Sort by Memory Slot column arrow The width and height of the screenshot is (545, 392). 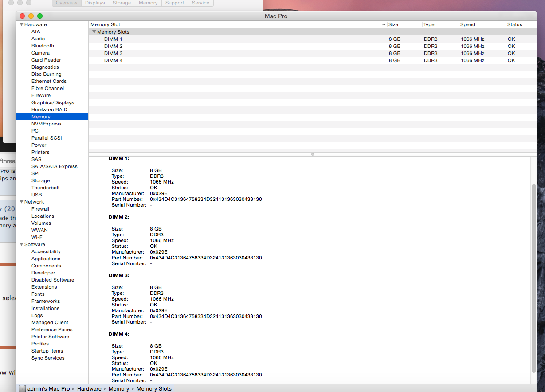click(x=384, y=24)
